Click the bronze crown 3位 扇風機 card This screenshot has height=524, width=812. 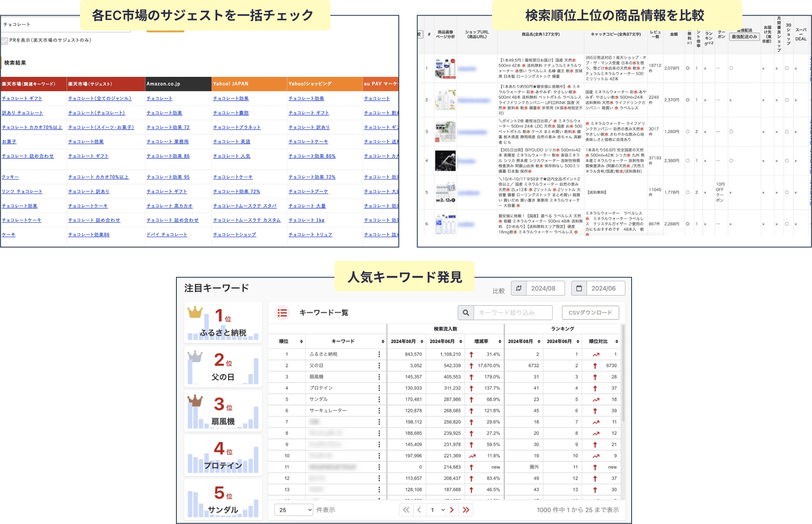coord(223,411)
